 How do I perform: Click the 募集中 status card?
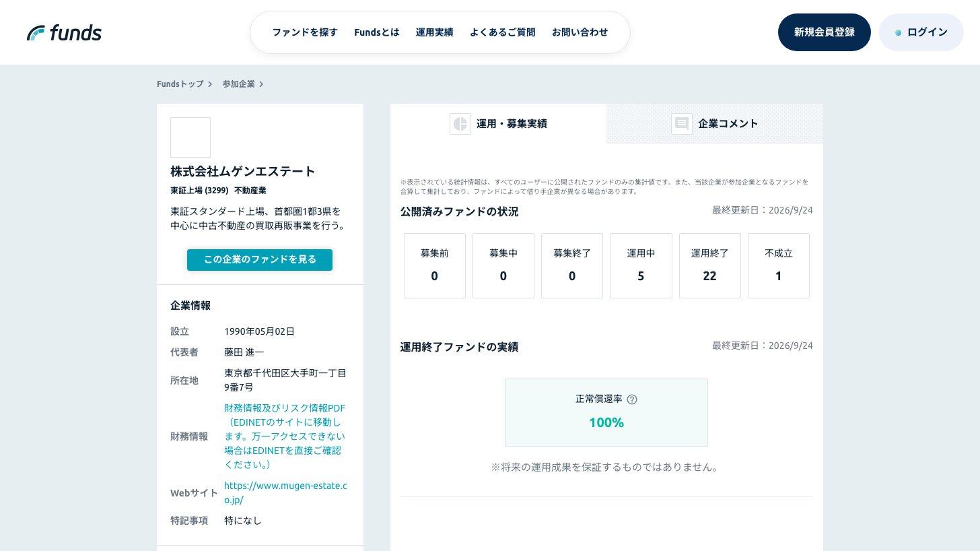point(503,265)
